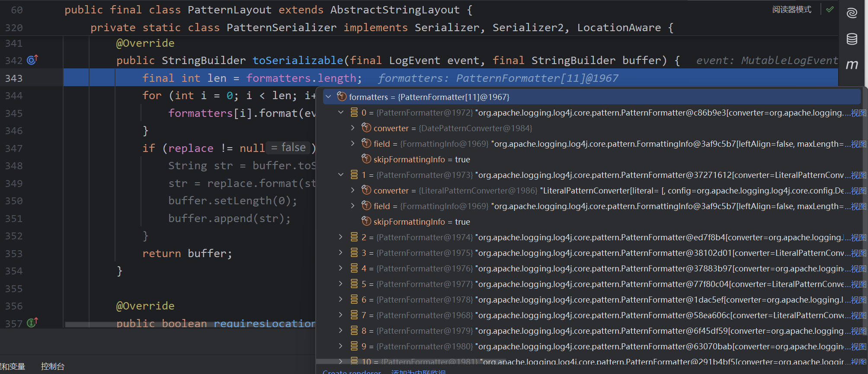Screen dimensions: 868x374
Task: Expand array element 2 PatternFormatter@1974
Action: [x=341, y=237]
